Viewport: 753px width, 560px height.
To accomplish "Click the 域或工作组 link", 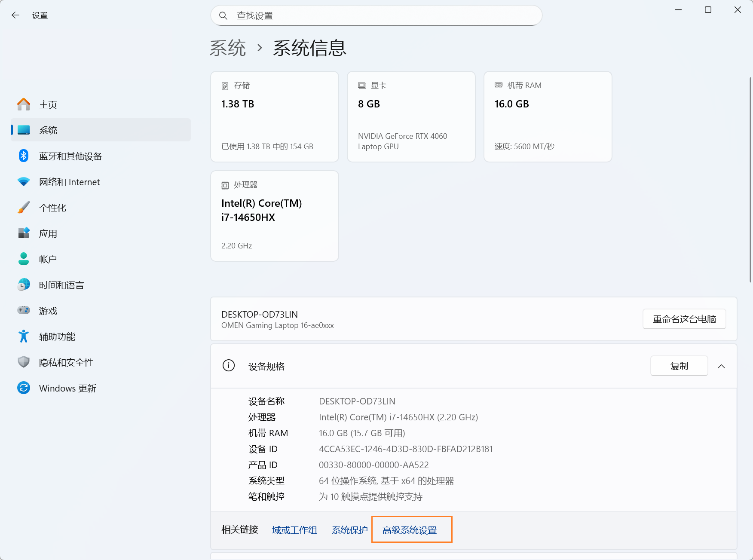I will point(294,530).
